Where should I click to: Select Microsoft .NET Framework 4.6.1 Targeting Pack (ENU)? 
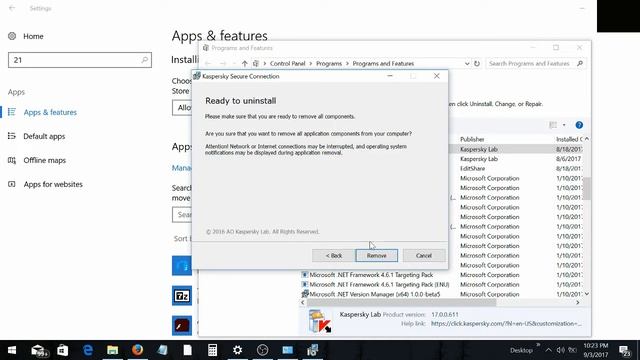(379, 284)
